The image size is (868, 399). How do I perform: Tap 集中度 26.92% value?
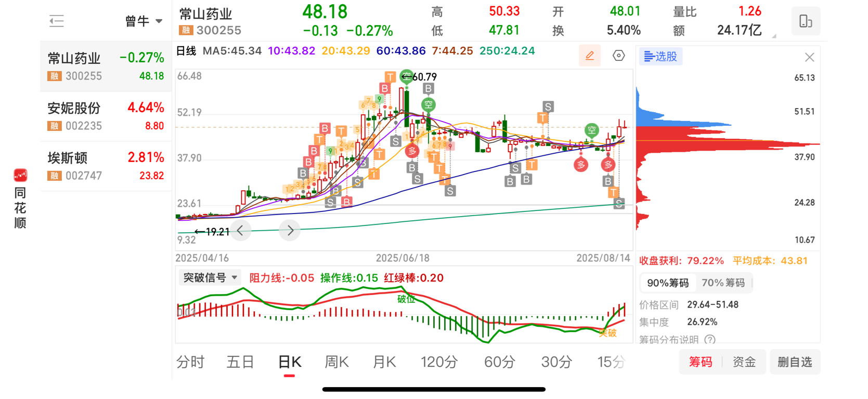(x=702, y=322)
